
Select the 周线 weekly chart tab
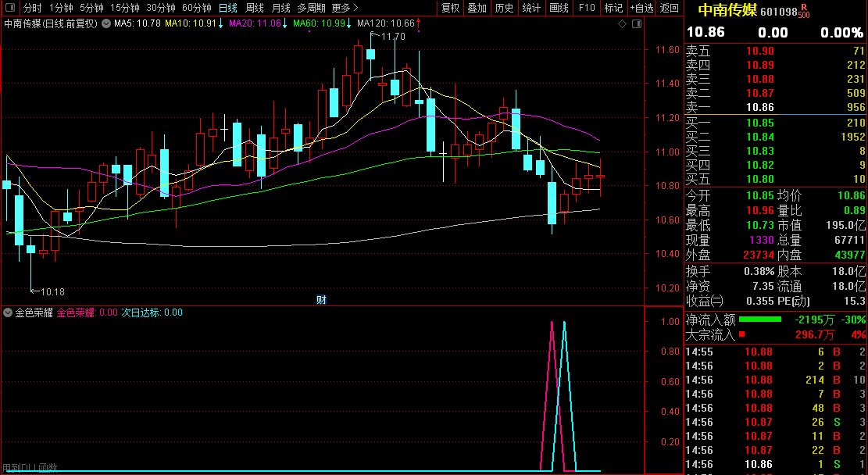point(255,8)
